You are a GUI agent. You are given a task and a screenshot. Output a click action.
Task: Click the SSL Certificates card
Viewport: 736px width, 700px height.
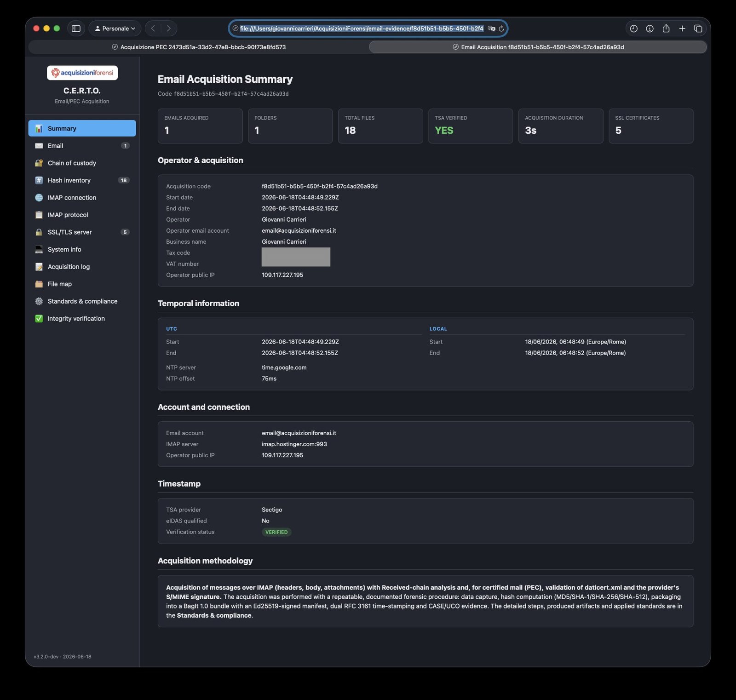[x=651, y=126]
